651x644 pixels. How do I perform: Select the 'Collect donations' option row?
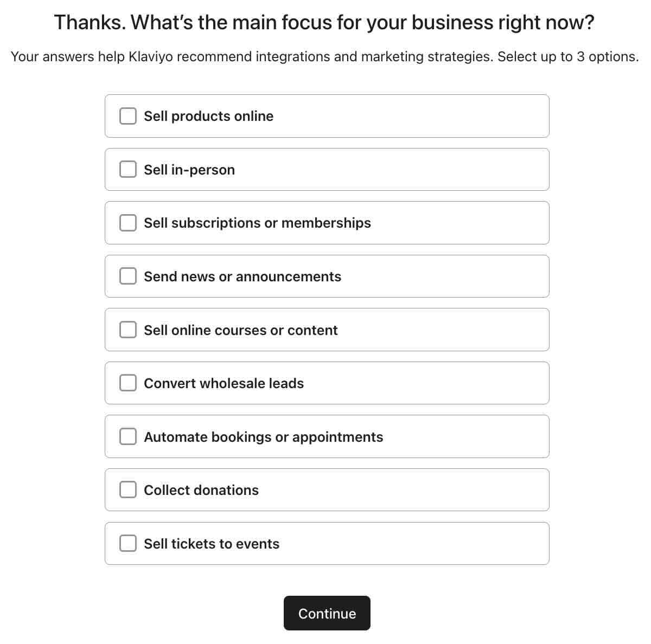327,490
